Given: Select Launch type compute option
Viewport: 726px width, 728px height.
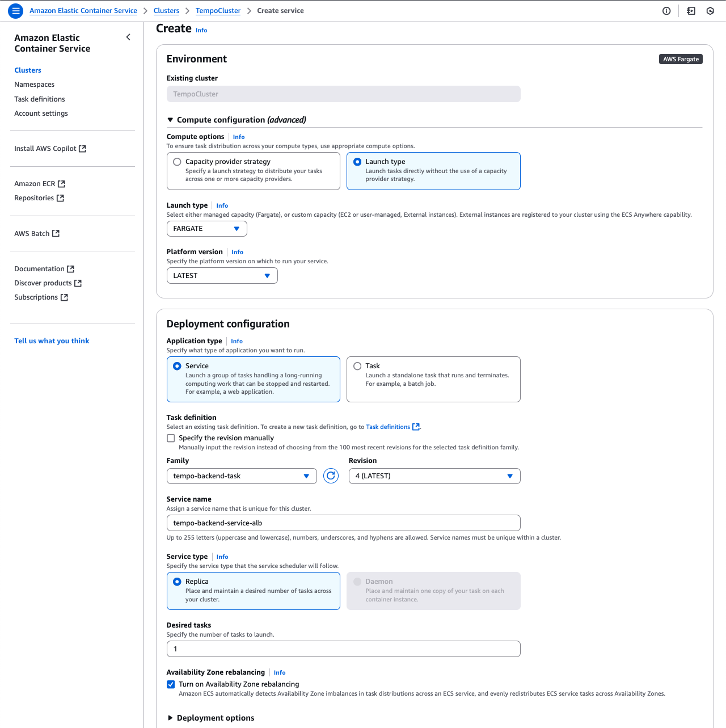Looking at the screenshot, I should [433, 171].
